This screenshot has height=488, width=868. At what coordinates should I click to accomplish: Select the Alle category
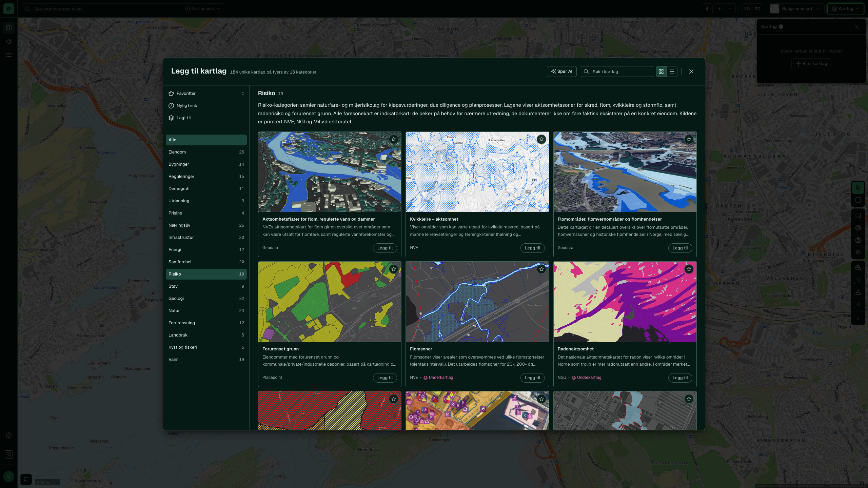point(206,140)
